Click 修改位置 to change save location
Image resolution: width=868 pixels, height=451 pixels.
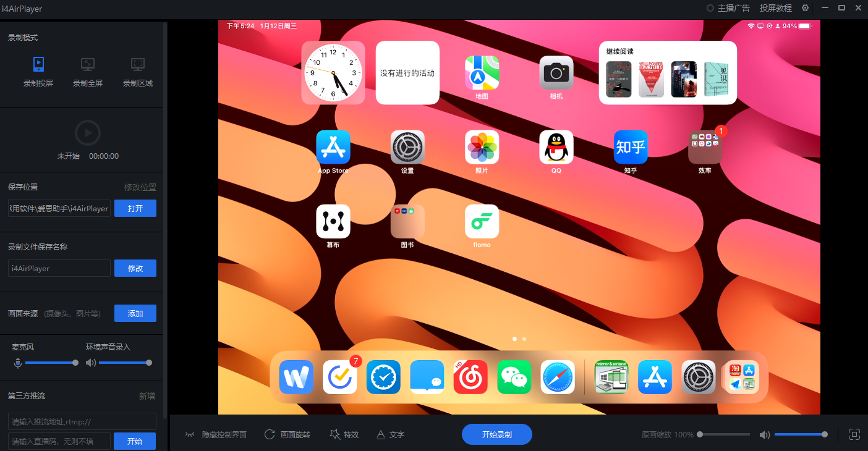(141, 187)
